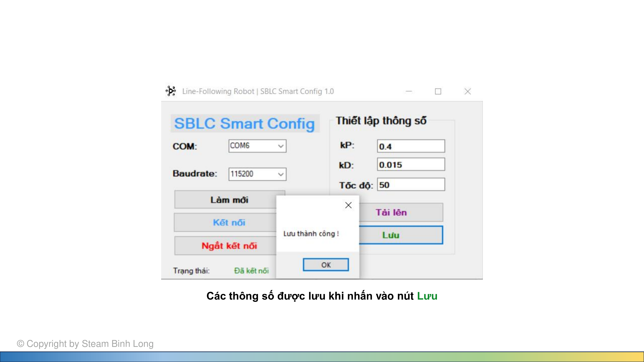Focus the kD value field

click(411, 165)
